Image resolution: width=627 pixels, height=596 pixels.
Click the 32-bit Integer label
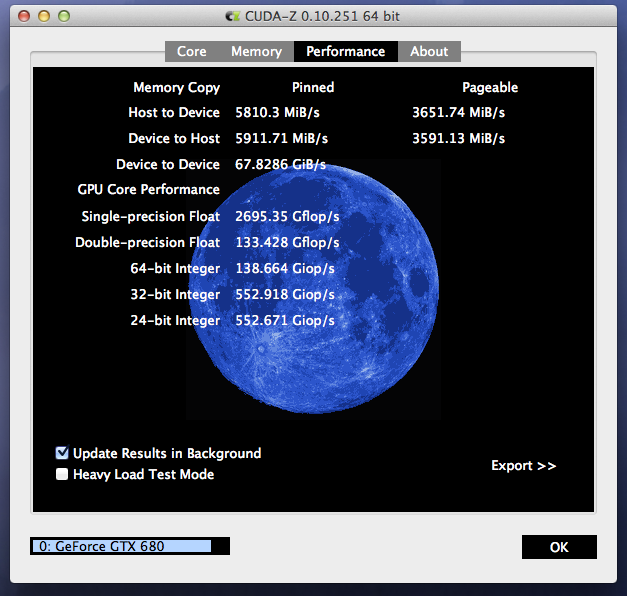click(x=175, y=294)
